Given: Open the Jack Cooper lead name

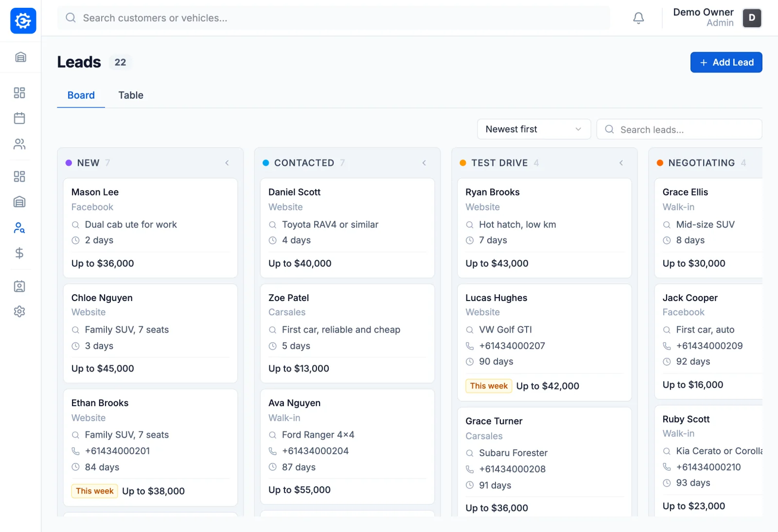Looking at the screenshot, I should tap(690, 298).
